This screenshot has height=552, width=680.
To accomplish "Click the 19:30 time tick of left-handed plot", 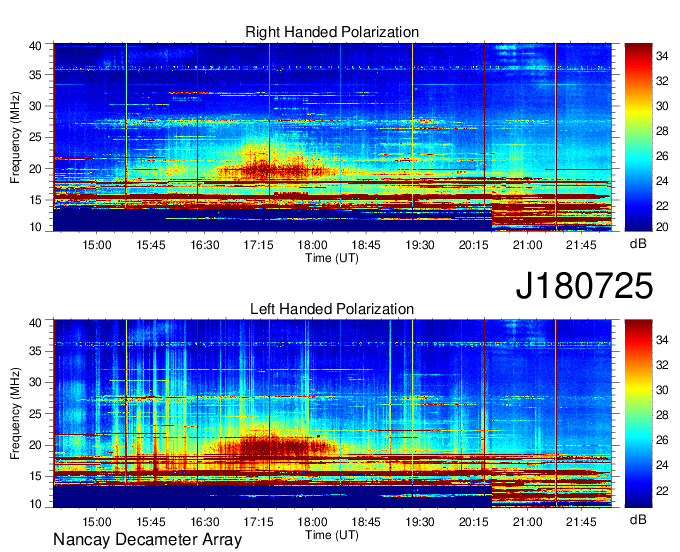I will 420,521.
